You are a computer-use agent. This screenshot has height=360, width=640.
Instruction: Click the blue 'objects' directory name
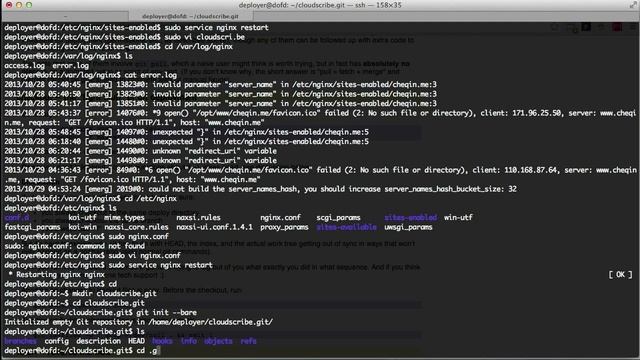click(218, 341)
